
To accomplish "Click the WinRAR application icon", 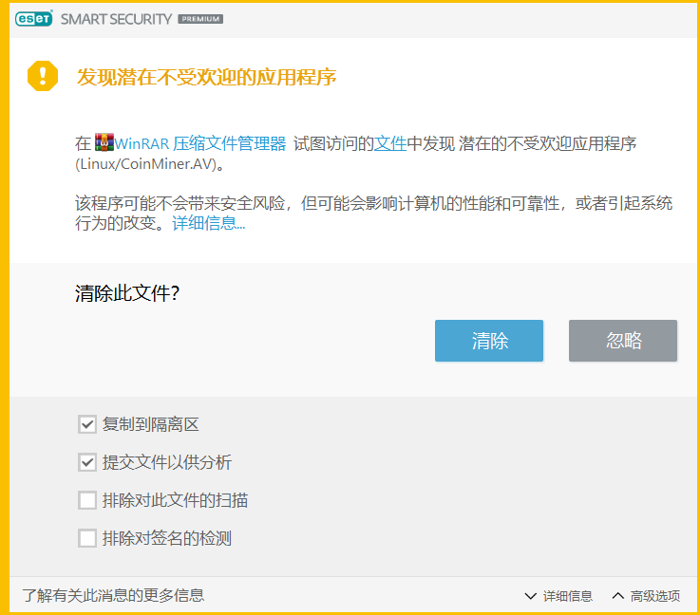I will 104,142.
